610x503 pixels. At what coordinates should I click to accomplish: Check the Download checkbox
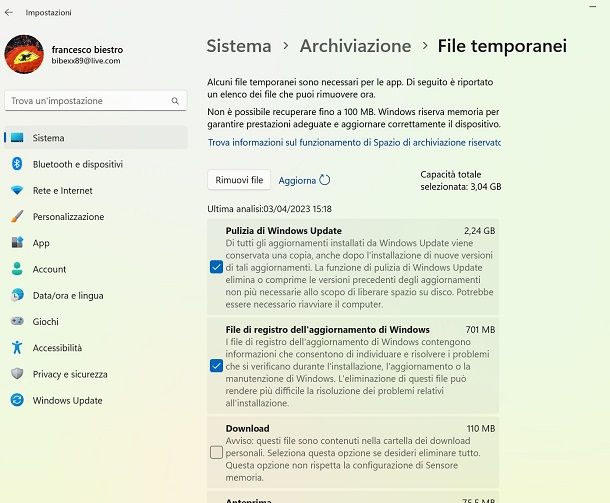pyautogui.click(x=216, y=452)
